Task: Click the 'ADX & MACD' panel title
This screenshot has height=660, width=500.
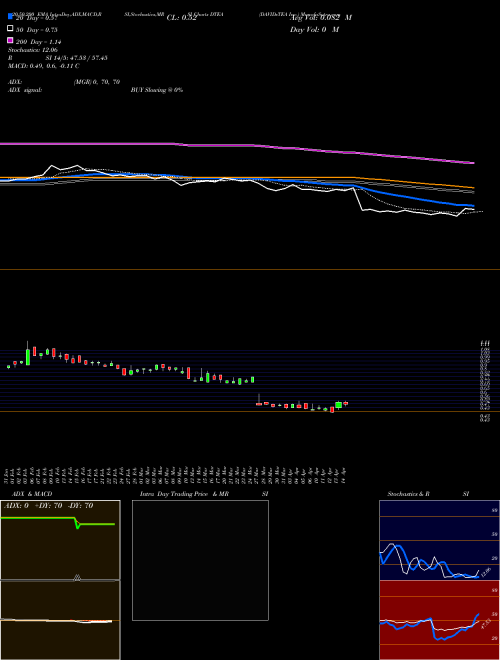Action: pos(32,494)
